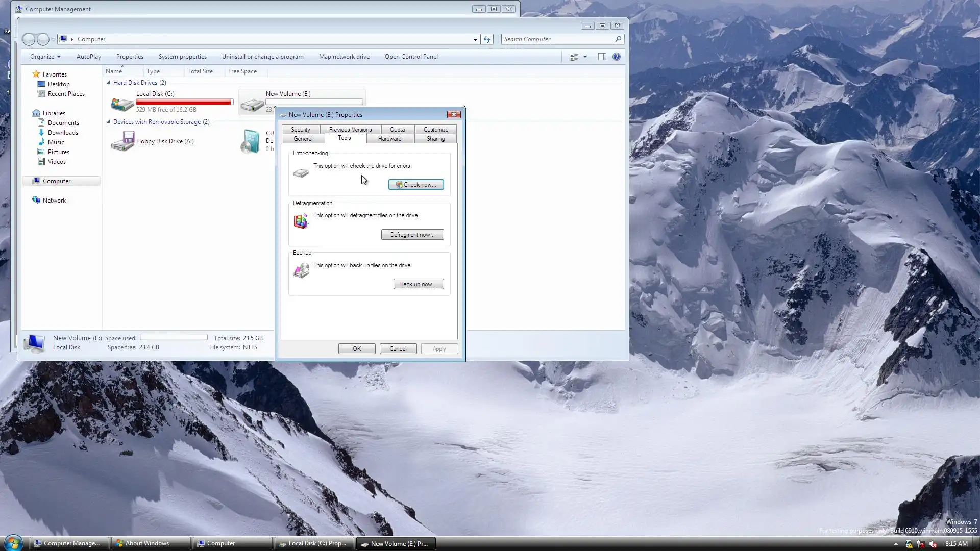Screen dimensions: 980x551
Task: Click the Floppy Disk Drive (A:) icon
Action: pyautogui.click(x=122, y=141)
